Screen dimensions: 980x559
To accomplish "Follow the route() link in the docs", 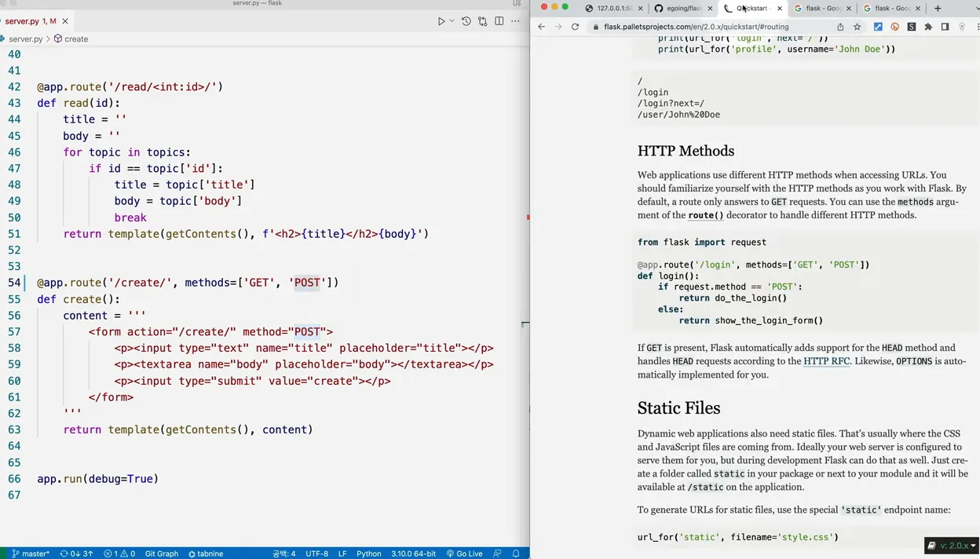I will click(706, 215).
